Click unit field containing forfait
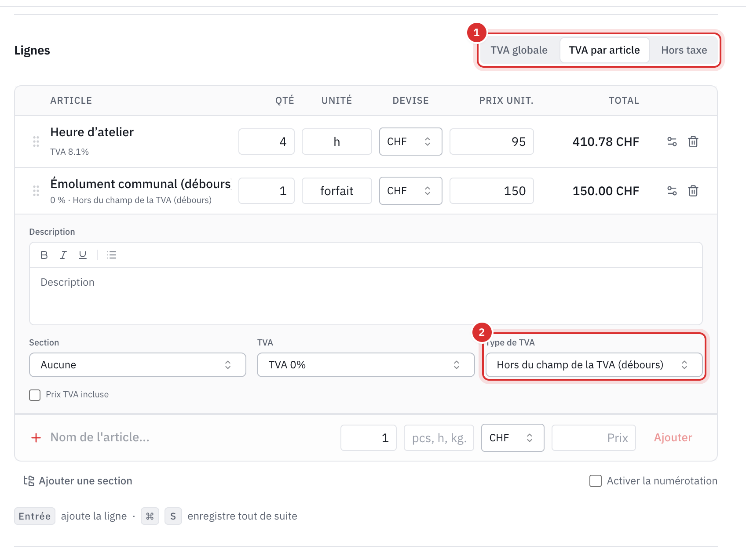 pyautogui.click(x=337, y=191)
